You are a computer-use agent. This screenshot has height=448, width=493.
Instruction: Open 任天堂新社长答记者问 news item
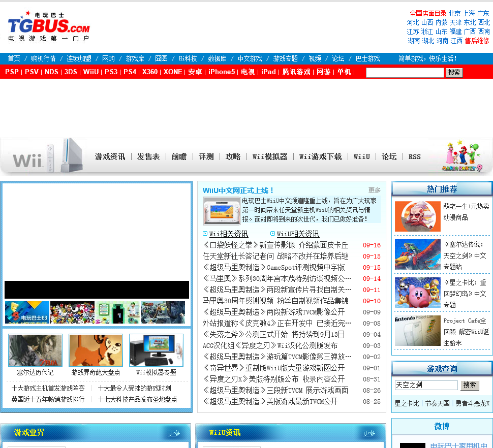point(275,256)
